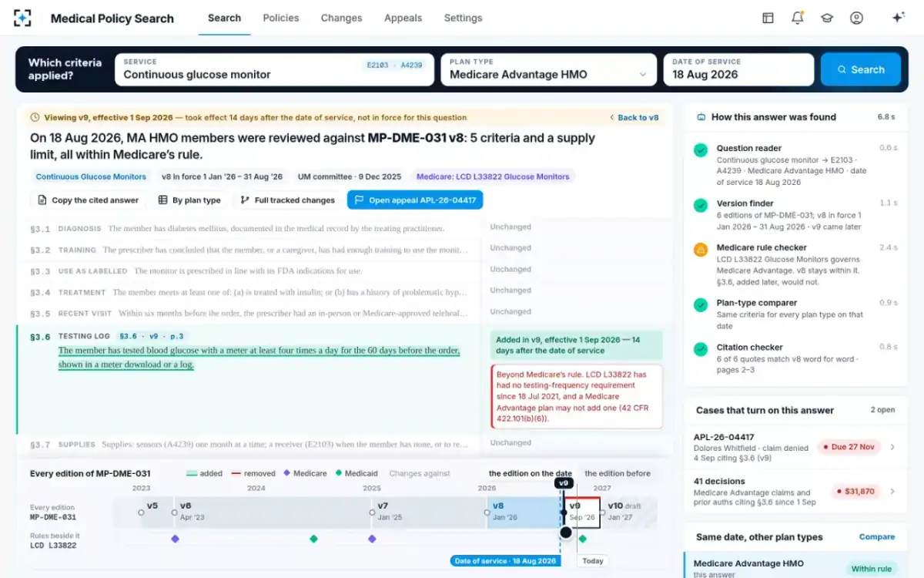Click the green check beside Question reader

click(701, 150)
